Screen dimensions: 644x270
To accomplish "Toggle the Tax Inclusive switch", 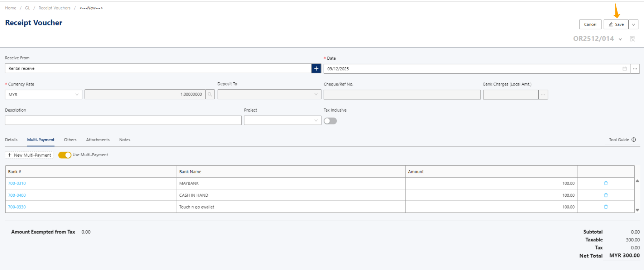I will click(x=330, y=121).
